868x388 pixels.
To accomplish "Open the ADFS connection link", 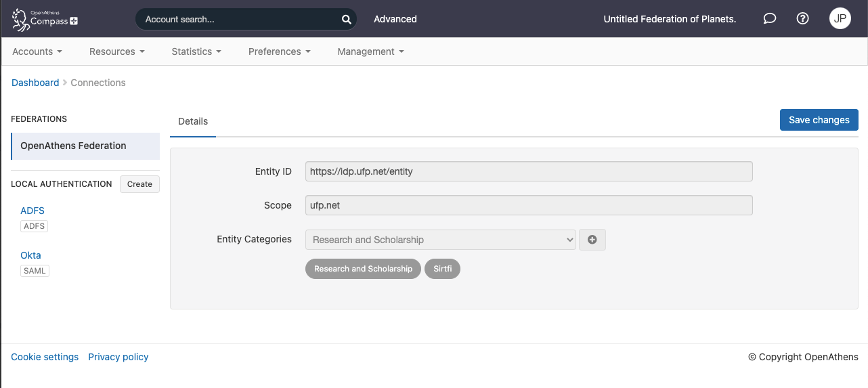I will tap(32, 211).
